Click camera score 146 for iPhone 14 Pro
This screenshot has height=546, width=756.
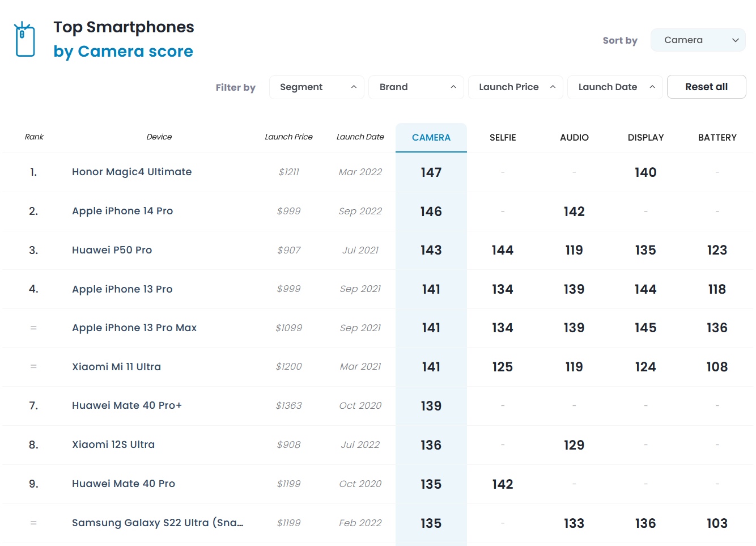pyautogui.click(x=431, y=211)
